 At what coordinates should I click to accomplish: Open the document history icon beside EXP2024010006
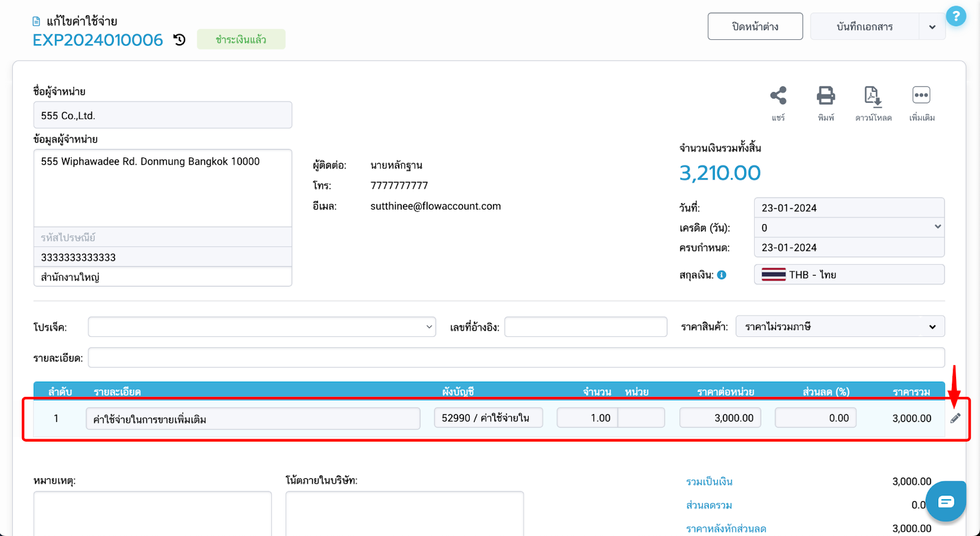coord(179,40)
